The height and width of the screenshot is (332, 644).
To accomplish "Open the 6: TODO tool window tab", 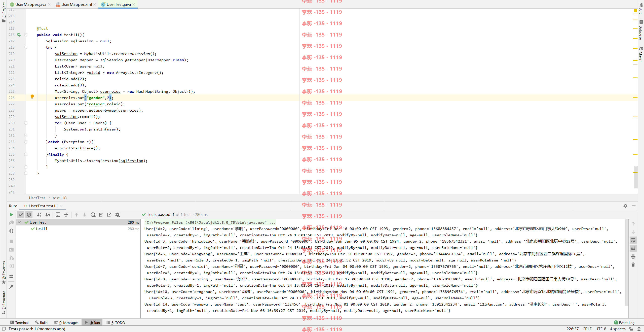I will click(116, 322).
